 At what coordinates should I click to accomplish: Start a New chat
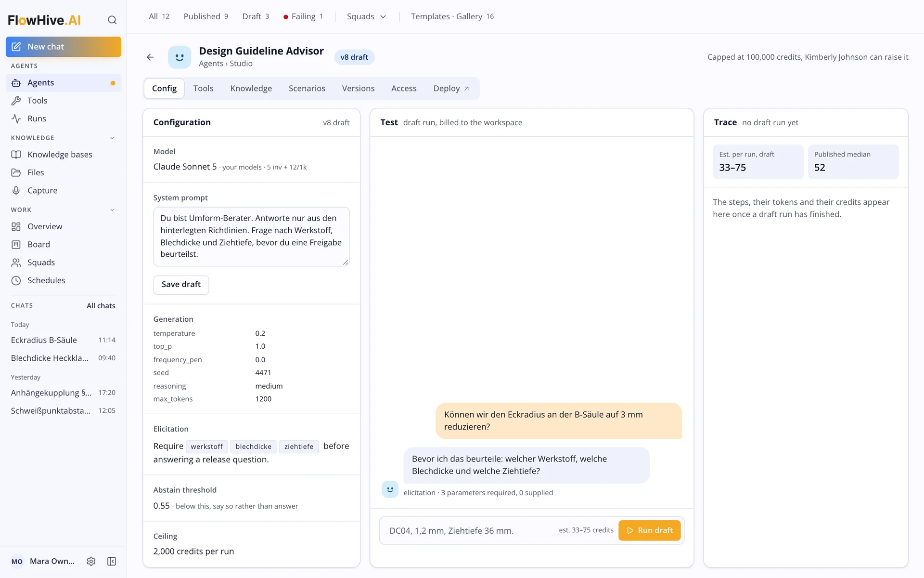tap(64, 47)
